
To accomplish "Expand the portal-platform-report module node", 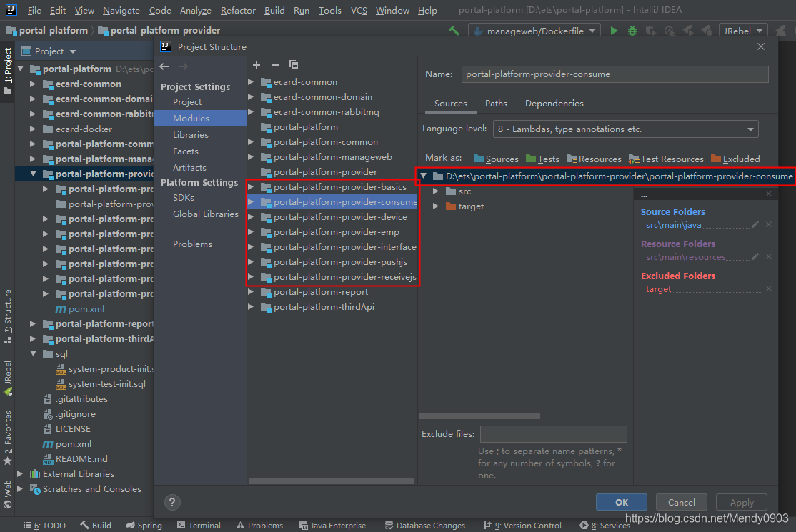I will 251,292.
